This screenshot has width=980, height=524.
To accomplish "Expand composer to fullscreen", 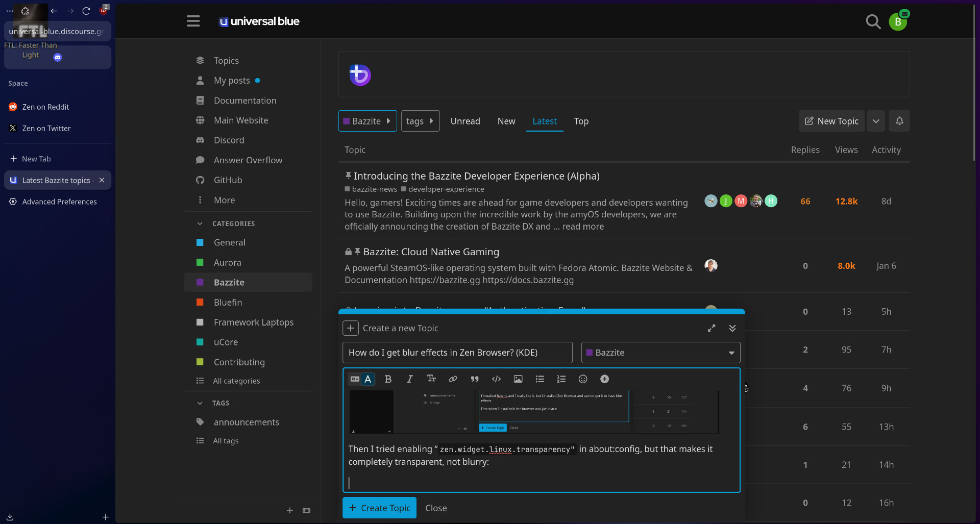I will click(x=712, y=328).
